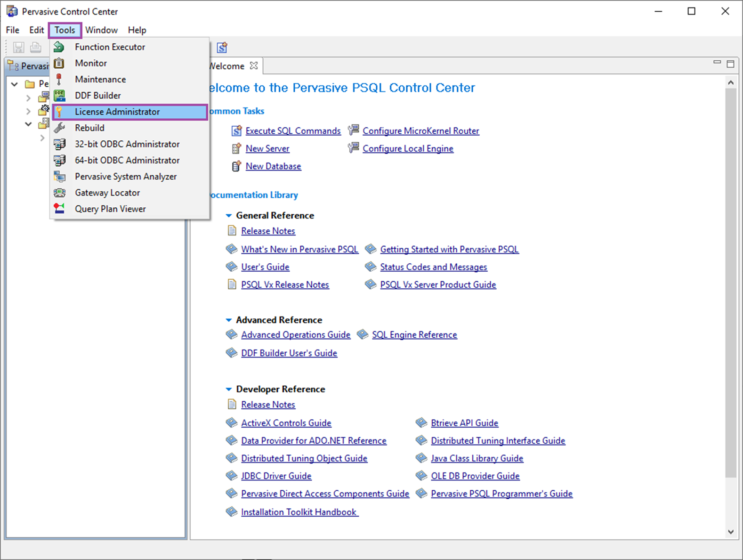Screen dimensions: 743x560
Task: Click the Function Executor icon in Tools menu
Action: (x=59, y=47)
